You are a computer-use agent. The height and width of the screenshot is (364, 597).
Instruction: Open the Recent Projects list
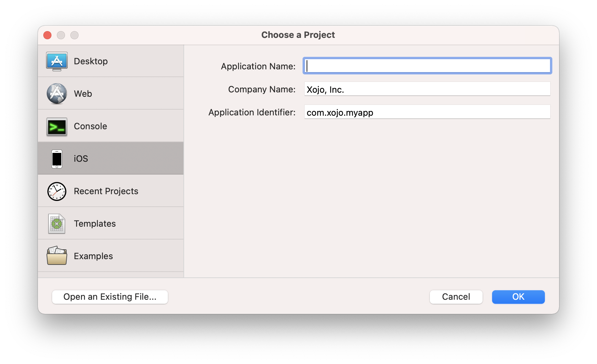106,191
